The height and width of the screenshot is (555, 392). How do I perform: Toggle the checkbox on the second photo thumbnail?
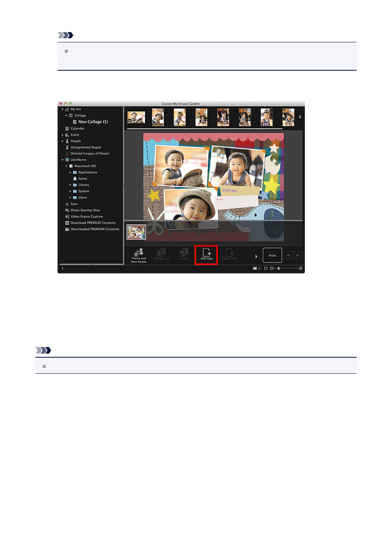pos(154,123)
